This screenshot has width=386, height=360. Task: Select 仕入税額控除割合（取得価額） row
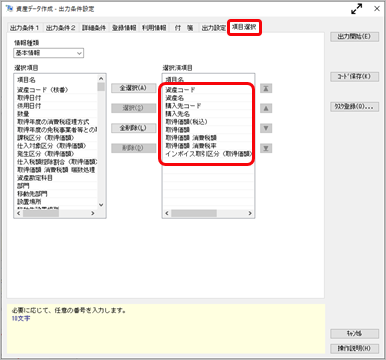point(56,162)
